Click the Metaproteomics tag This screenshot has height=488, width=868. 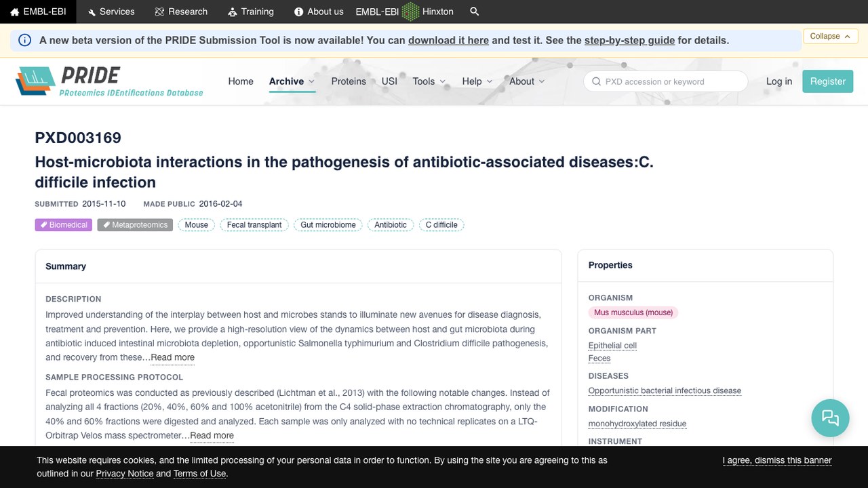pyautogui.click(x=135, y=225)
